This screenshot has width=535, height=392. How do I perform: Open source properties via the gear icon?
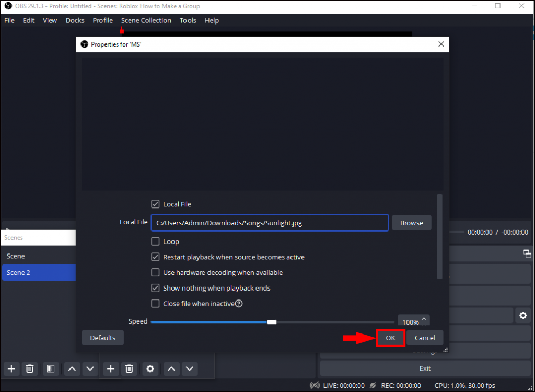click(150, 368)
